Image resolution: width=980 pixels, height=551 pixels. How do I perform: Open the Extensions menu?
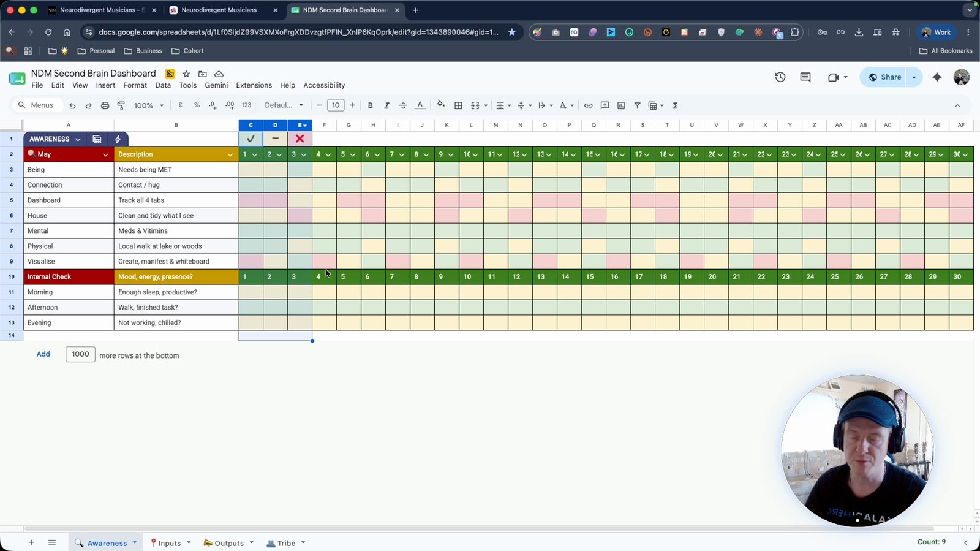pyautogui.click(x=254, y=85)
